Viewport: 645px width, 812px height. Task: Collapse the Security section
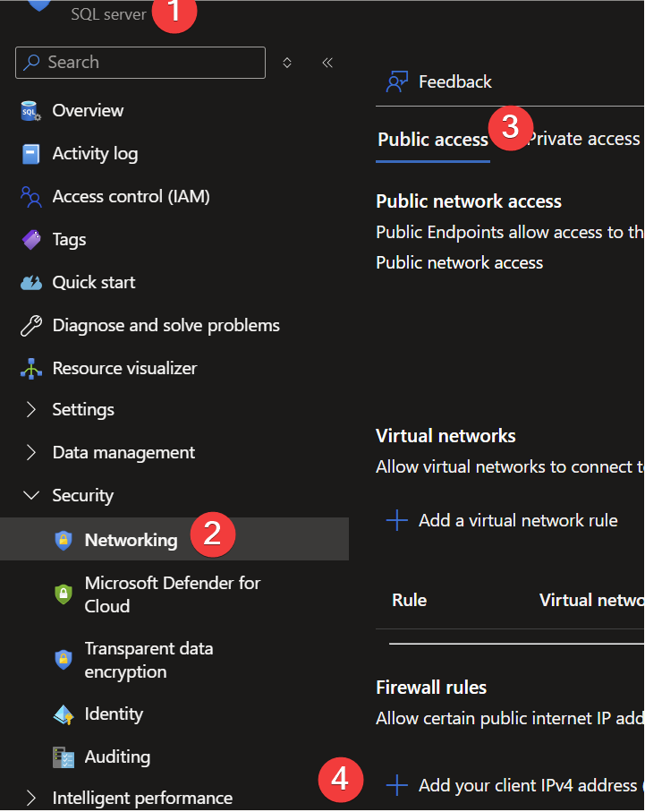31,496
